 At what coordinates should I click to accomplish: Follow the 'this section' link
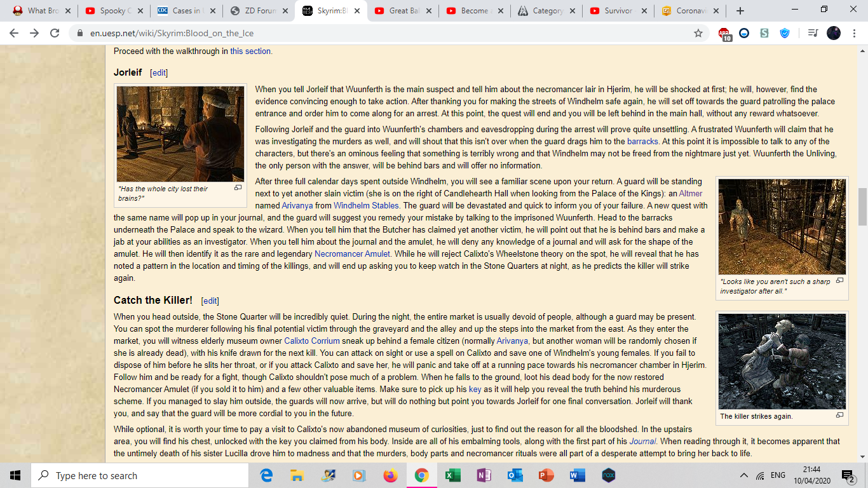tap(250, 51)
